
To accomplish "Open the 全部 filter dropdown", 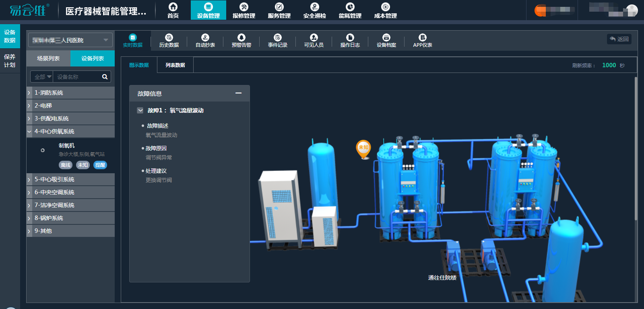I will (x=42, y=77).
